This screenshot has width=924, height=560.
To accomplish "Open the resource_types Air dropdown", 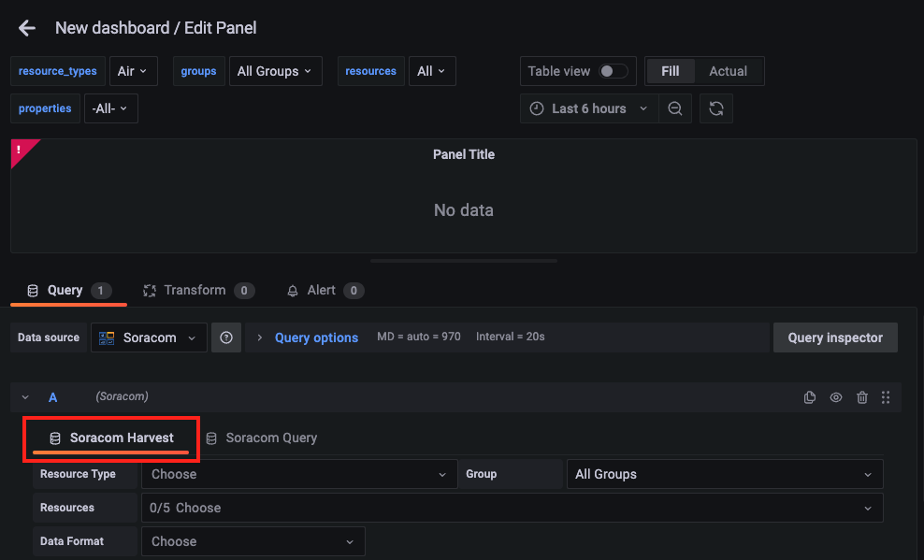I will tap(134, 70).
